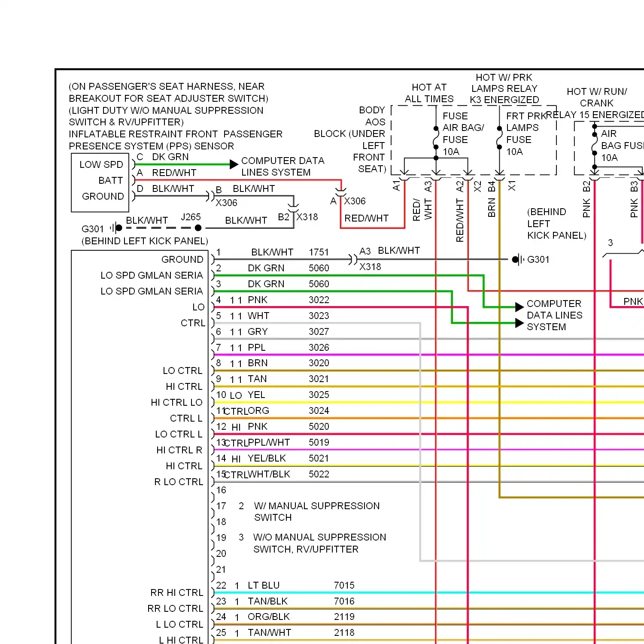Viewport: 644px width, 644px height.
Task: Click circuit number '5020' on pin 12
Action: coord(319,426)
